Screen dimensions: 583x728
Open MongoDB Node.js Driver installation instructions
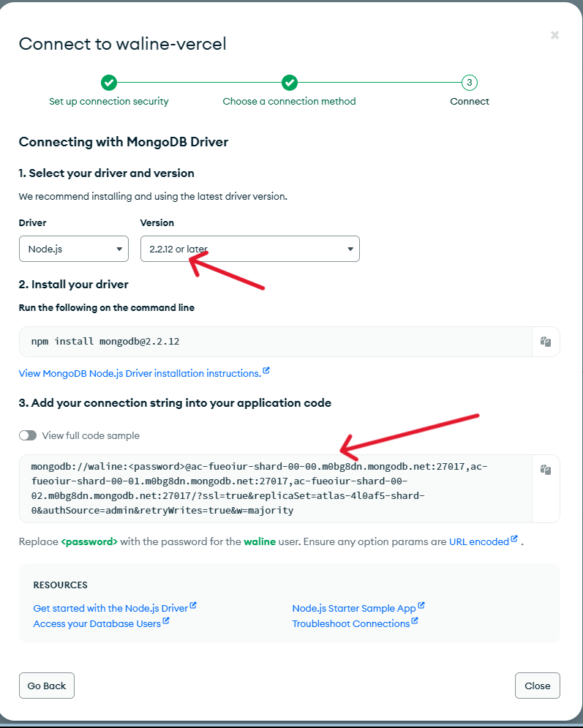point(139,373)
